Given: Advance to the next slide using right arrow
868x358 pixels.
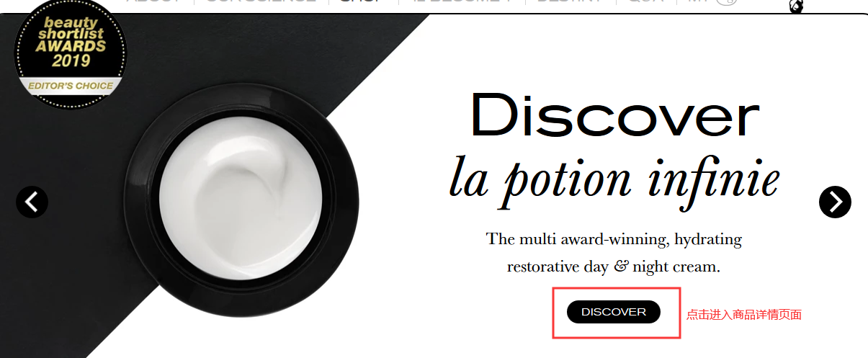Looking at the screenshot, I should pyautogui.click(x=835, y=202).
